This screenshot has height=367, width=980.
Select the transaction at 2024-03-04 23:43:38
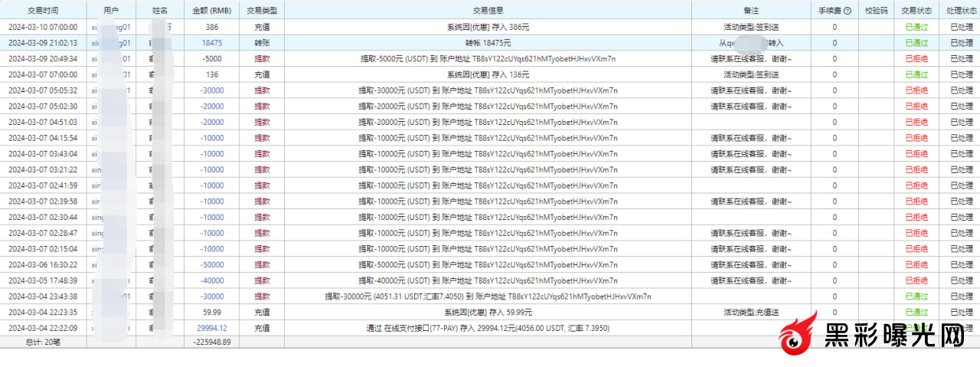coord(43,296)
